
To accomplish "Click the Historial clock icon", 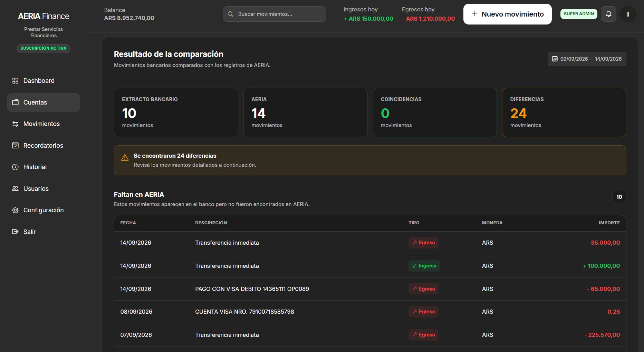I will click(15, 167).
